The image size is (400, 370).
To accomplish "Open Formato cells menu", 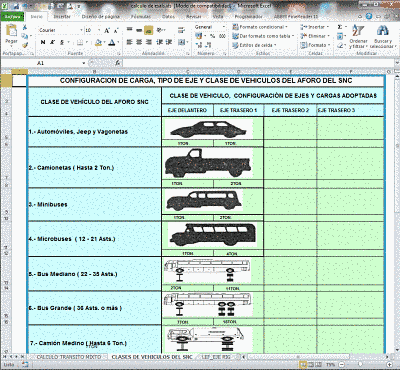I will 315,45.
